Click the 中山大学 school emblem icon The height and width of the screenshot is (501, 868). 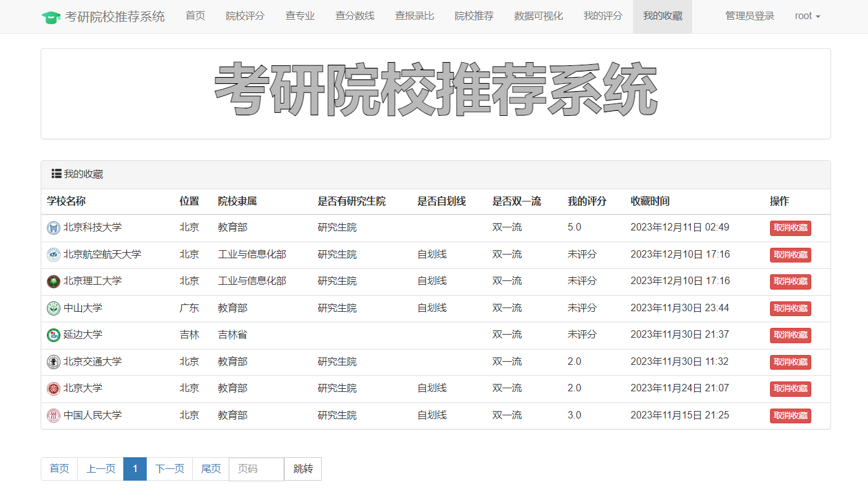click(x=54, y=308)
